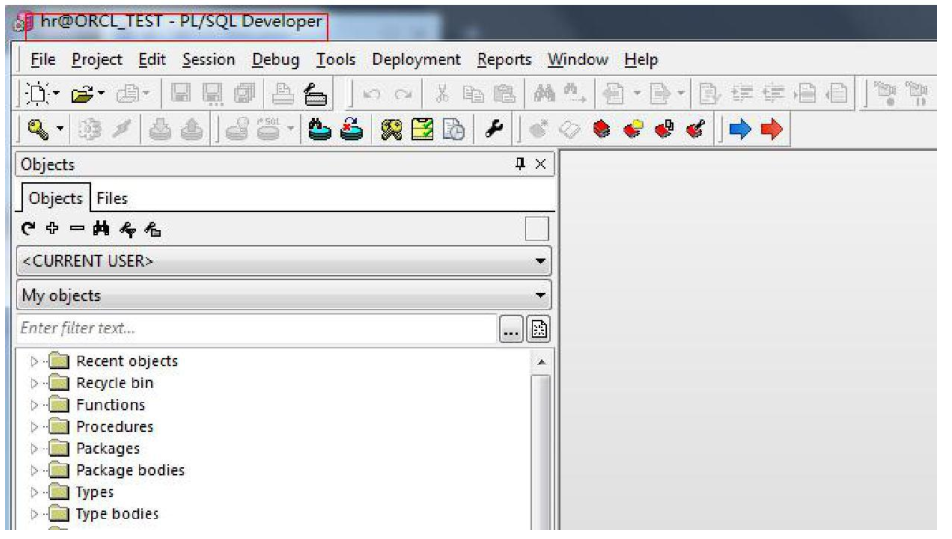Open the New icon's dropdown arrow
This screenshot has height=539, width=952.
coord(56,93)
